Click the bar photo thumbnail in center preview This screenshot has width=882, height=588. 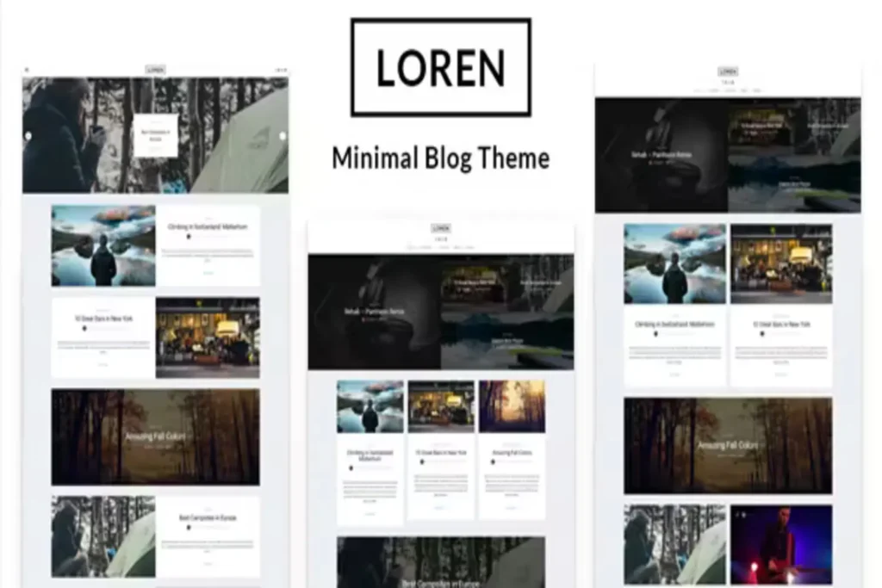click(440, 406)
